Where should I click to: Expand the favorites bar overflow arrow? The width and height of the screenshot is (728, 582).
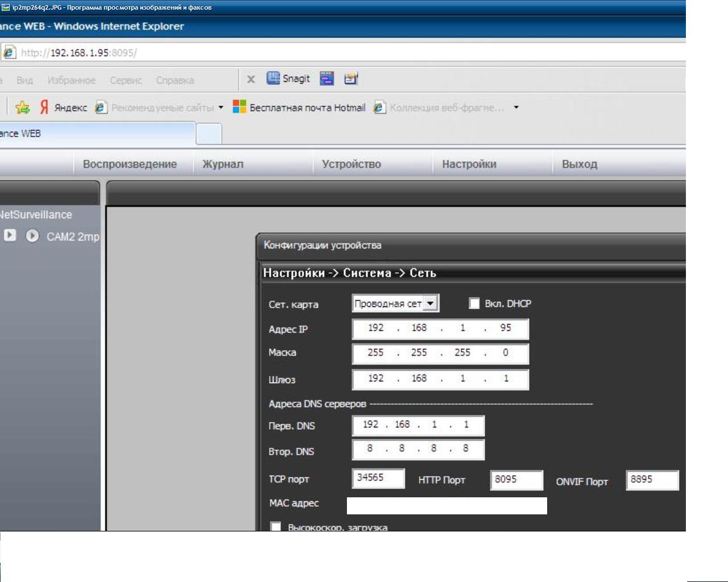[516, 107]
